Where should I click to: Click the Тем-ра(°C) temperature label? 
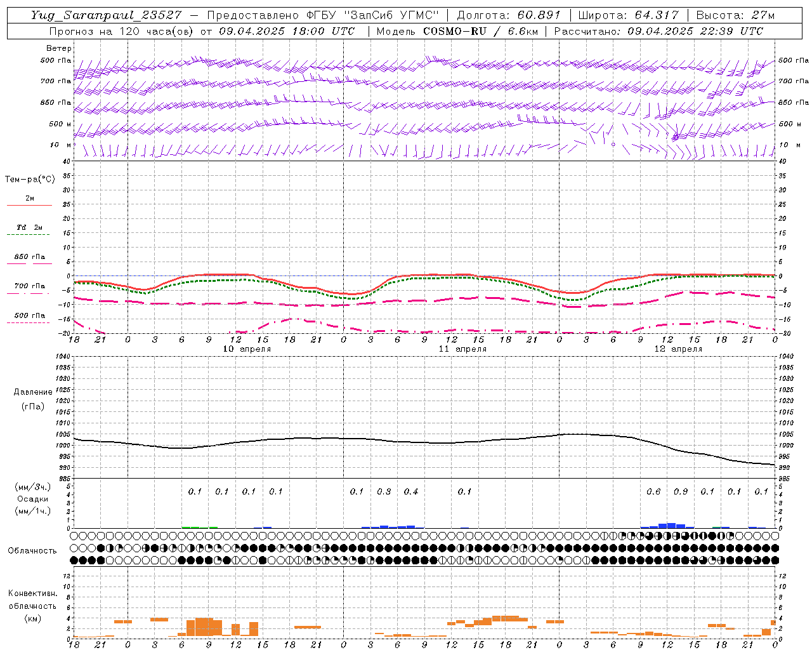(x=30, y=180)
